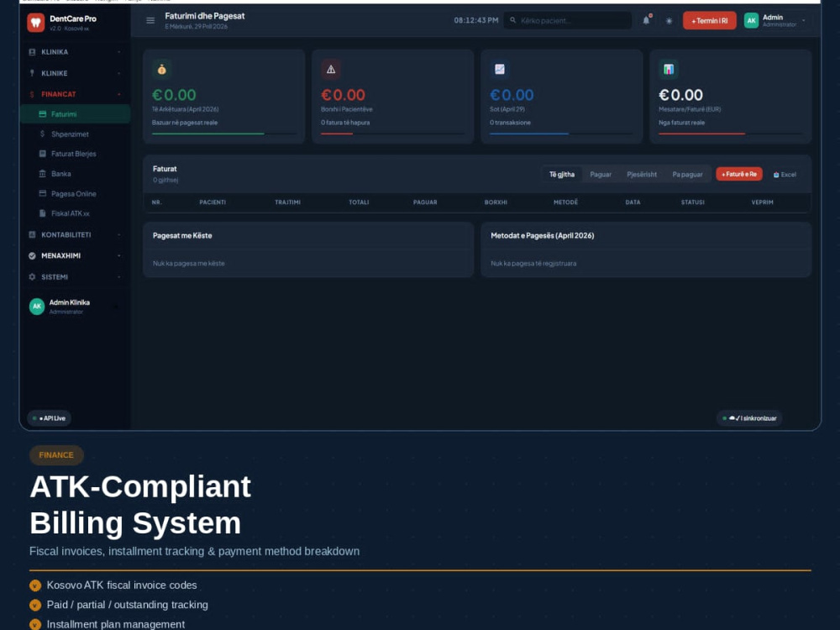
Task: Expand the SISTEMI section chevron
Action: 118,277
